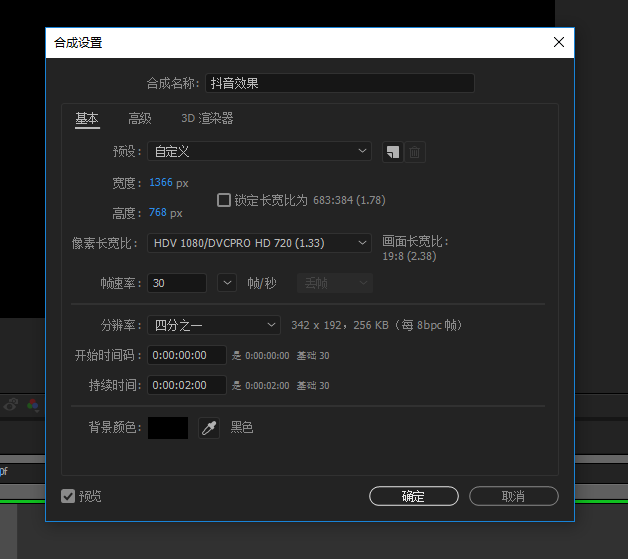Open frame rate presets arrow
Screen dimensions: 628x559
click(x=227, y=283)
